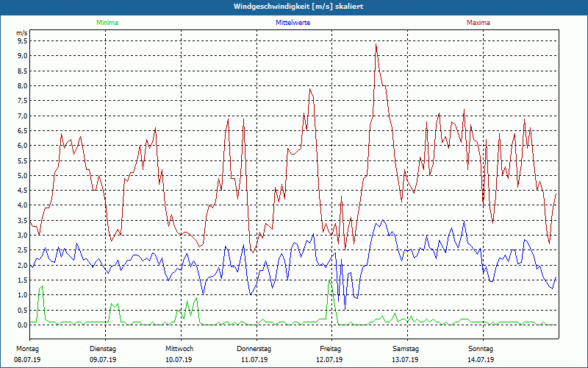Click the chart title Windgeschwindigkeit [m/s] skaliert
This screenshot has height=368, width=588.
pos(298,7)
